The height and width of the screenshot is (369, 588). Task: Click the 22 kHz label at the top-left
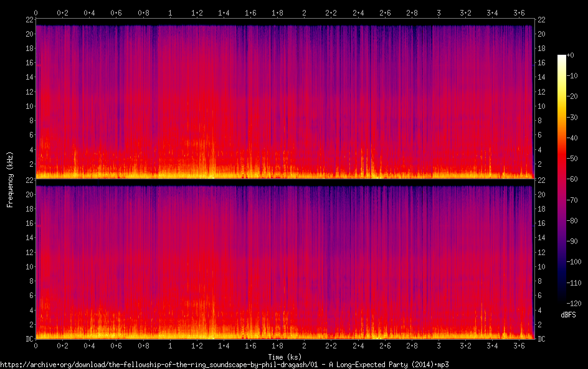click(28, 20)
